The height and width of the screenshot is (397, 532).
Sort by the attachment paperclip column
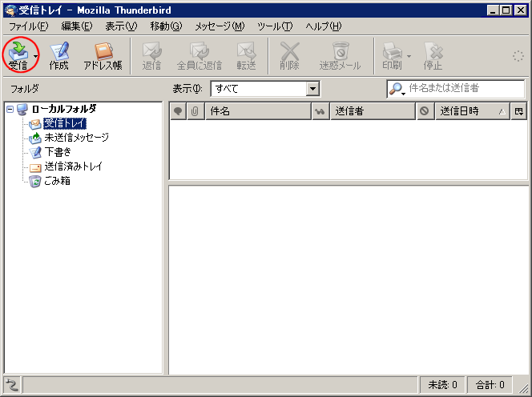195,111
